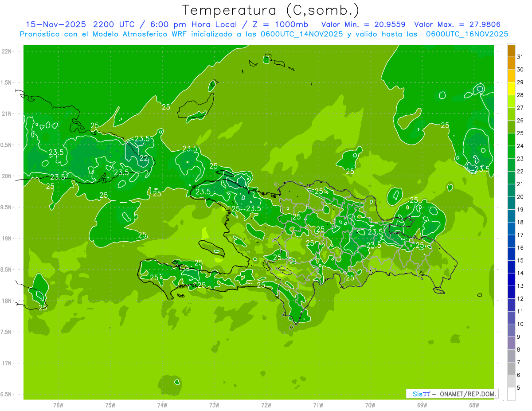Click the "31" label on the color scale
Screen dimensions: 532x411
[x=520, y=57]
